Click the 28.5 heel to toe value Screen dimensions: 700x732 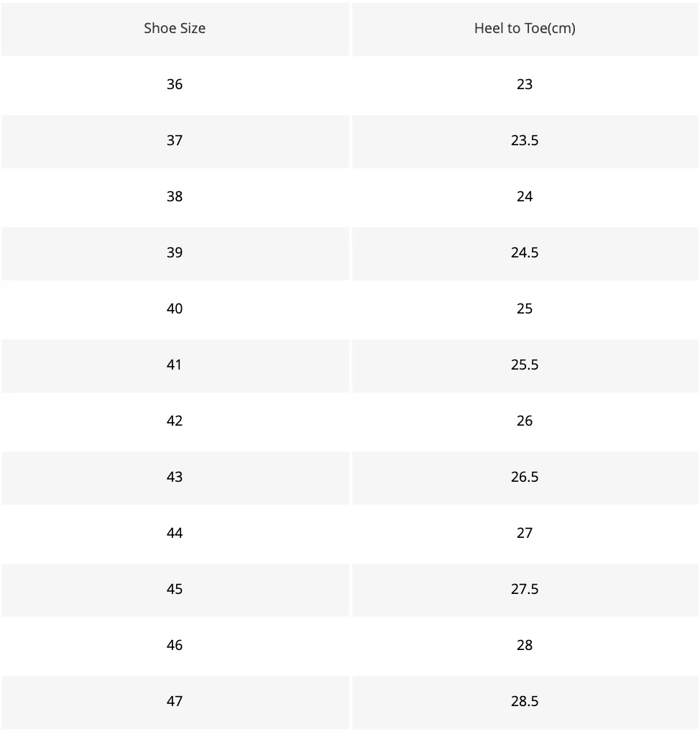point(525,701)
